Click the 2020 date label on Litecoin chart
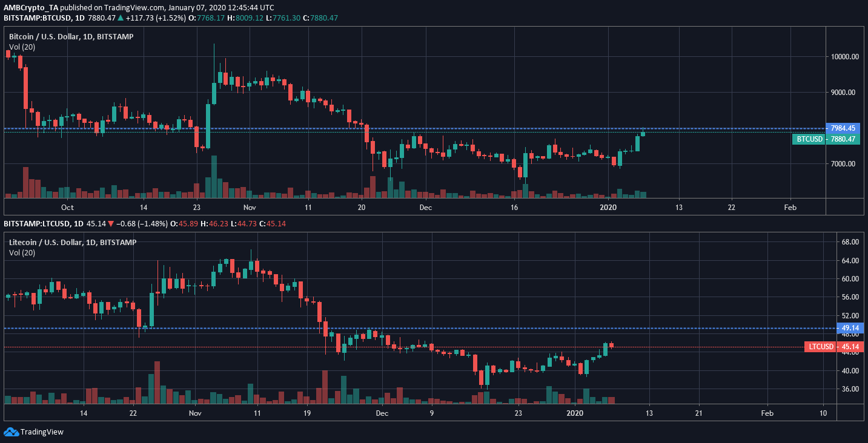The width and height of the screenshot is (868, 443). click(x=574, y=413)
